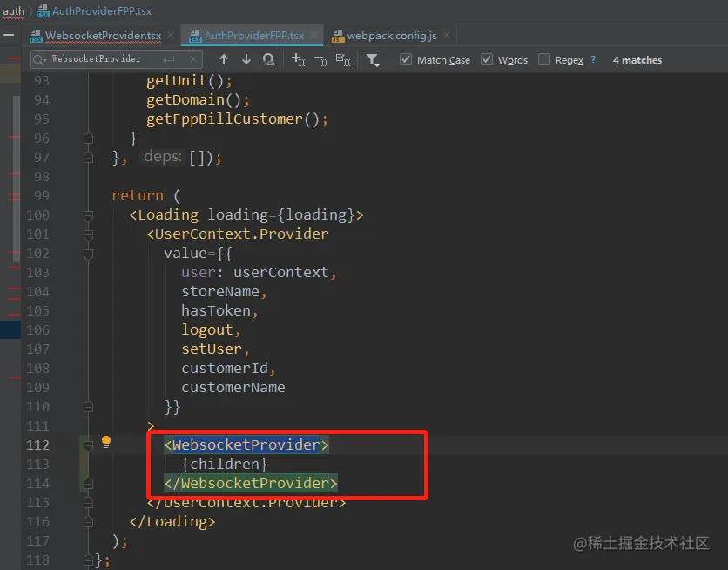
Task: Click AuthProviderFPP.tsx in breadcrumb
Action: pyautogui.click(x=94, y=10)
